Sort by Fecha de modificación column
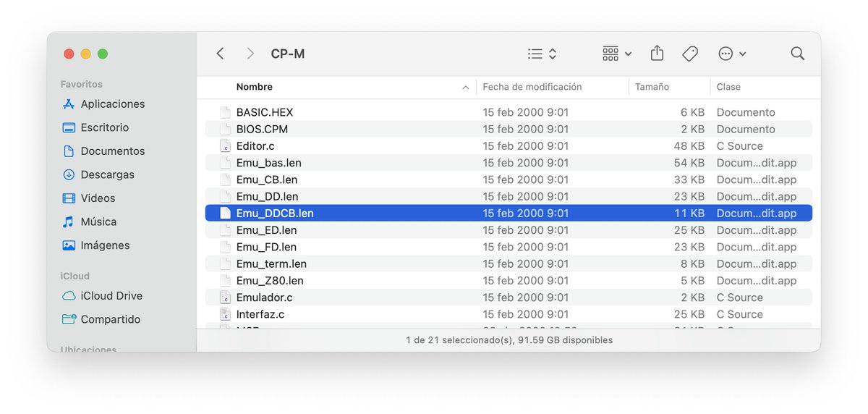Image resolution: width=868 pixels, height=414 pixels. [532, 87]
